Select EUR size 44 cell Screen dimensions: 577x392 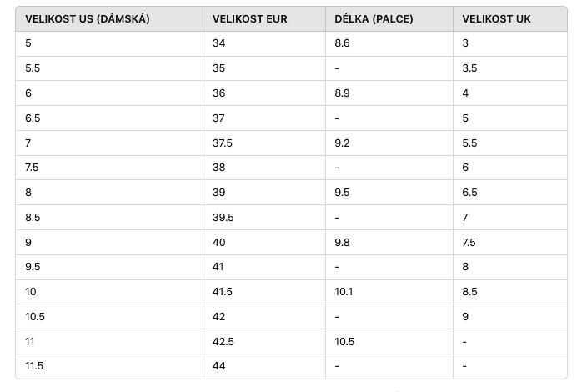pyautogui.click(x=264, y=366)
